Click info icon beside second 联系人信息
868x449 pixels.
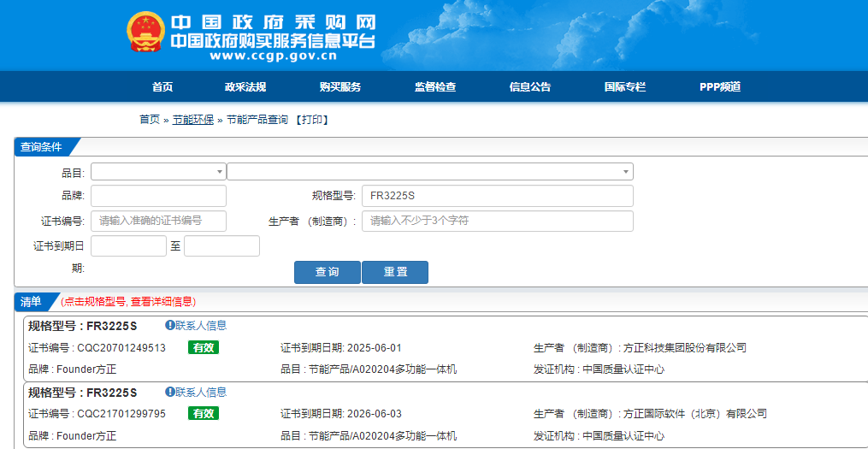tap(170, 393)
